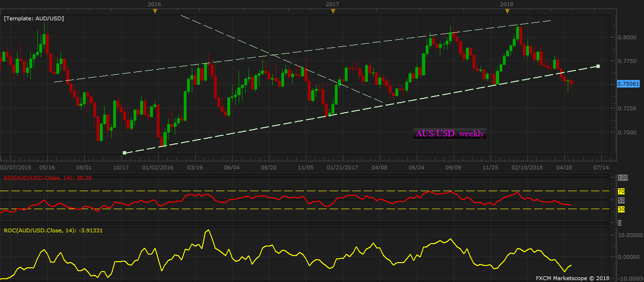
Task: Click the 08/20 date axis label
Action: [268, 167]
